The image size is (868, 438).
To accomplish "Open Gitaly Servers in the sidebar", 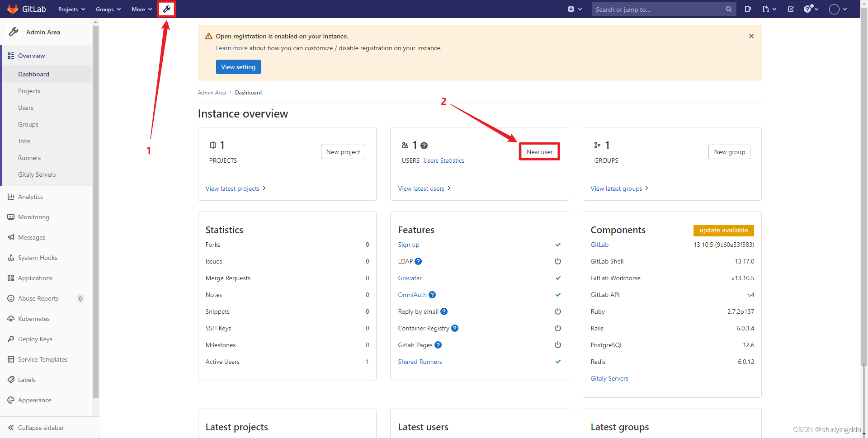I will click(x=37, y=174).
